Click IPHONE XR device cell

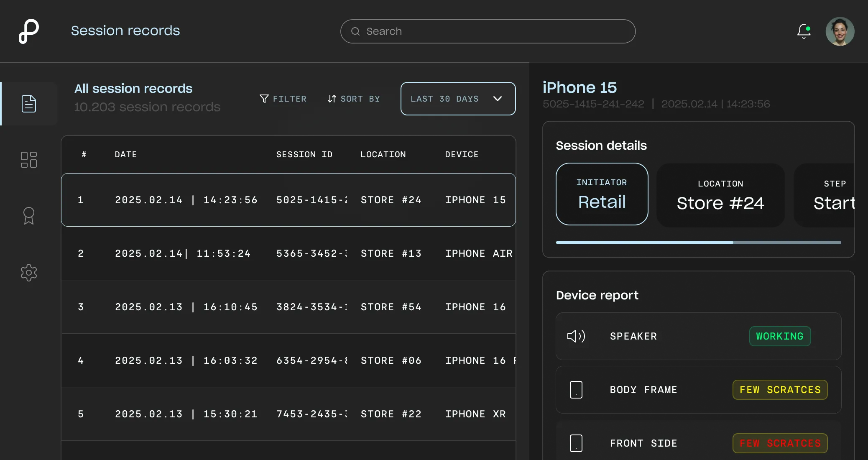(x=475, y=414)
